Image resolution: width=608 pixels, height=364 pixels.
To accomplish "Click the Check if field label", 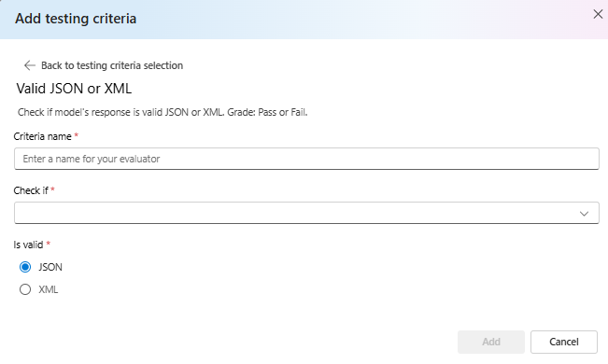I will click(31, 190).
